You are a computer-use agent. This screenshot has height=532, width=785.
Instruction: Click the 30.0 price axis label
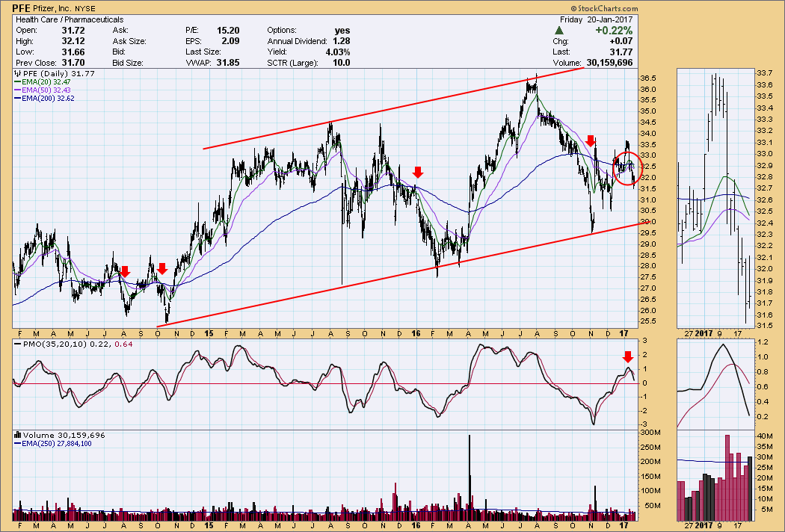650,222
